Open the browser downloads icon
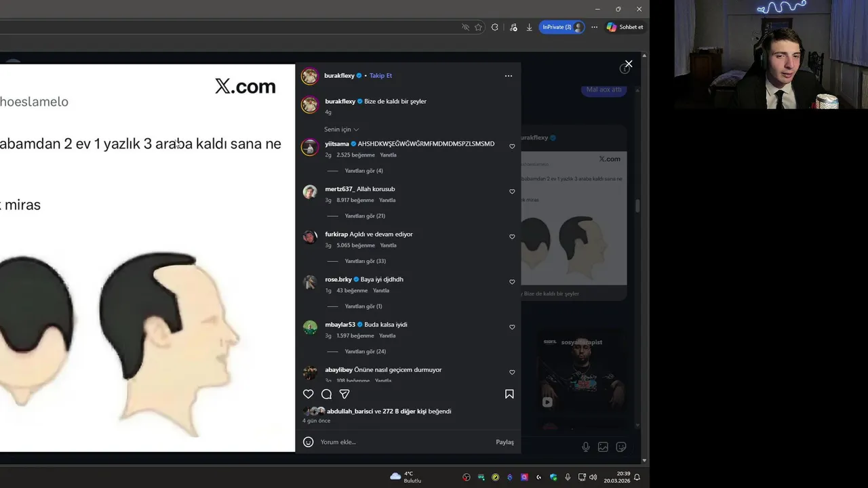Viewport: 868px width, 488px height. click(x=529, y=27)
